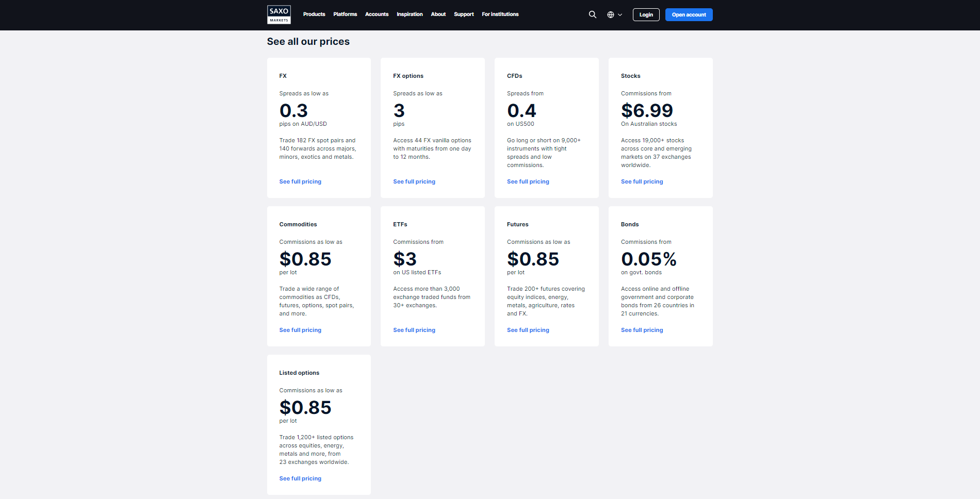Click the Open account button
Image resolution: width=980 pixels, height=499 pixels.
pos(689,14)
